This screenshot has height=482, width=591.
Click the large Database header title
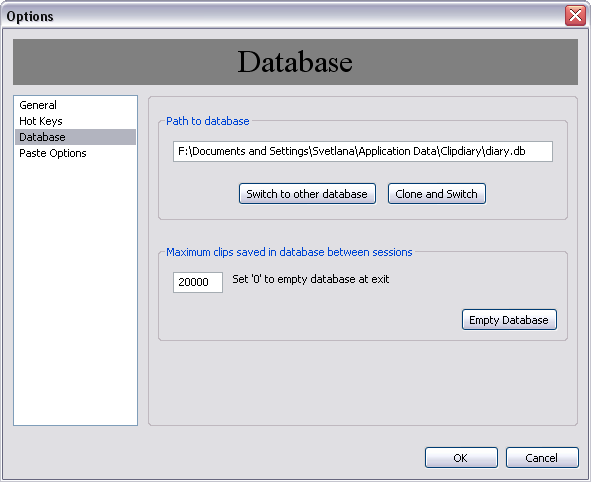[295, 62]
